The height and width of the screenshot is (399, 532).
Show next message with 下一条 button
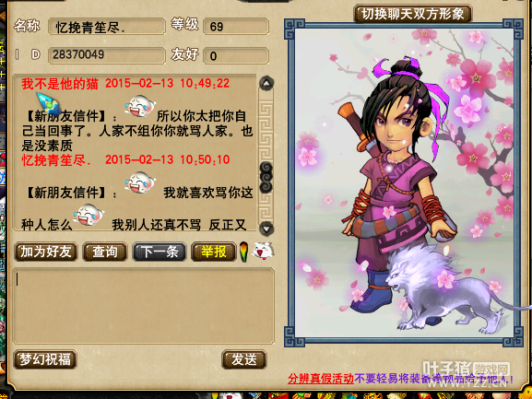(x=160, y=252)
